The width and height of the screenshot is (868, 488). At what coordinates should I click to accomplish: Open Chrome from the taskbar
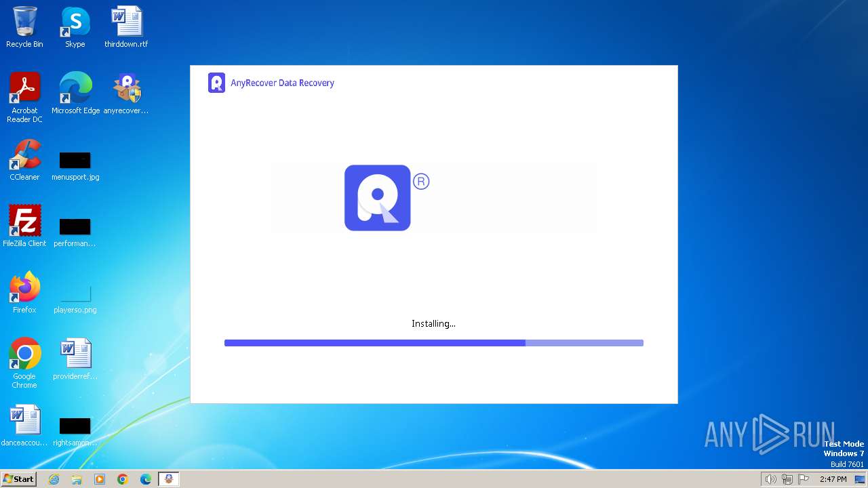123,479
